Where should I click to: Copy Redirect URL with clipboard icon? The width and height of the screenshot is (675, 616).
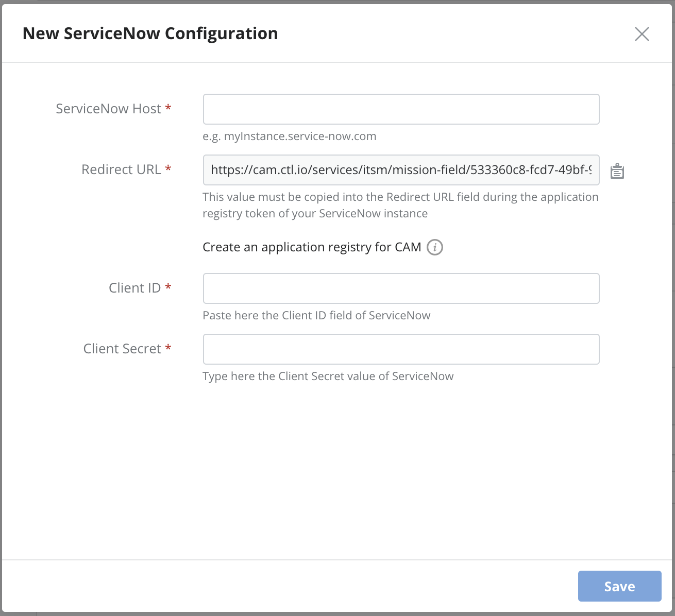click(x=617, y=171)
